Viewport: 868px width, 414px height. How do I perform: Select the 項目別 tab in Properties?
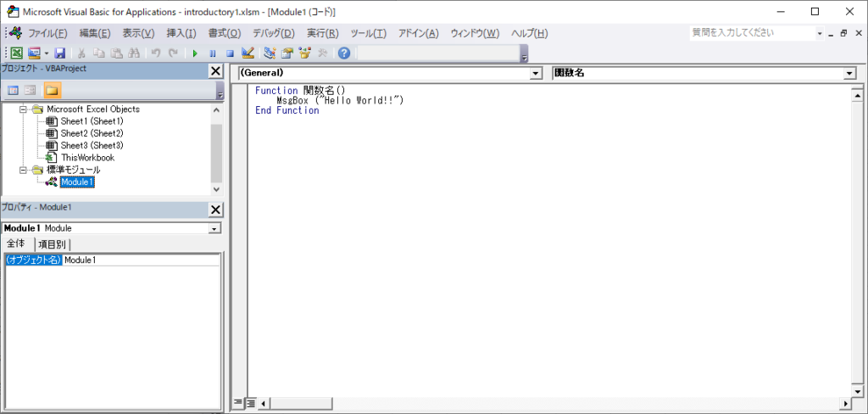[x=53, y=244]
